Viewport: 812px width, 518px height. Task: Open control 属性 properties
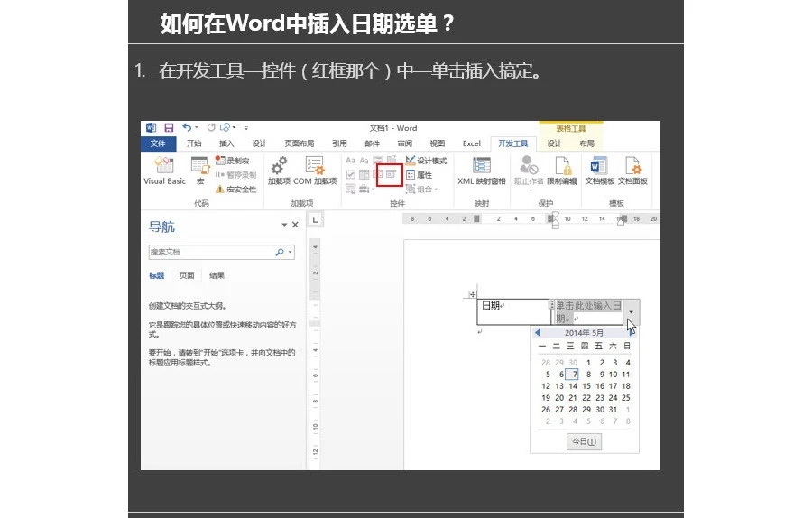419,175
